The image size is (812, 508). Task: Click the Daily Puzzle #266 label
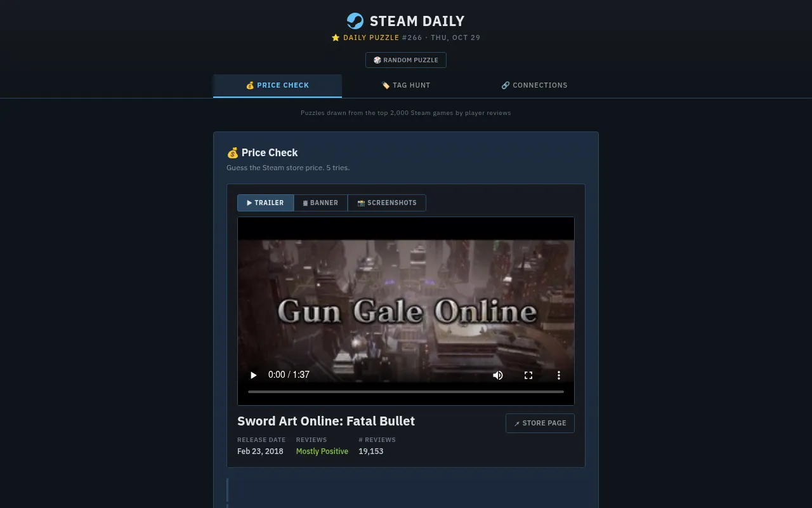(406, 37)
